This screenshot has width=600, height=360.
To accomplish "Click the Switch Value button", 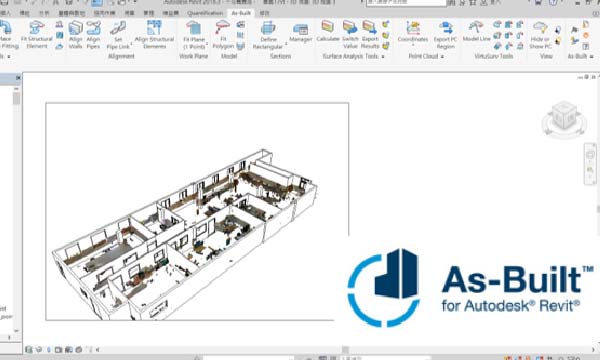I will point(350,35).
